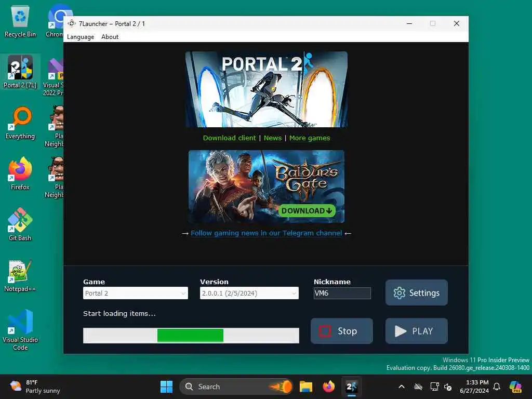Show hidden system tray icons
This screenshot has height=399, width=532.
(402, 387)
